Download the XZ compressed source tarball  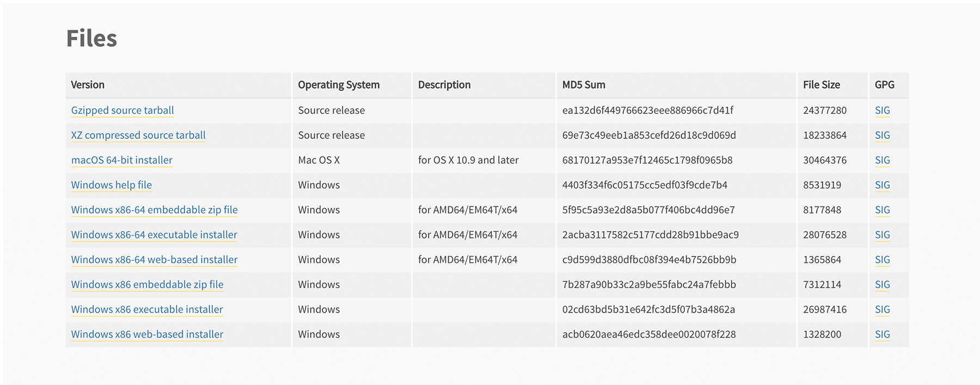pyautogui.click(x=138, y=136)
